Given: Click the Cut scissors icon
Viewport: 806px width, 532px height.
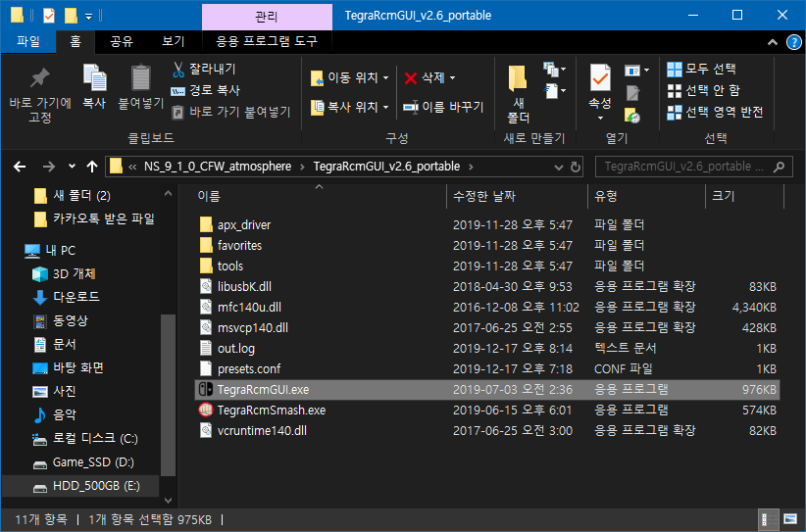Looking at the screenshot, I should coord(178,70).
